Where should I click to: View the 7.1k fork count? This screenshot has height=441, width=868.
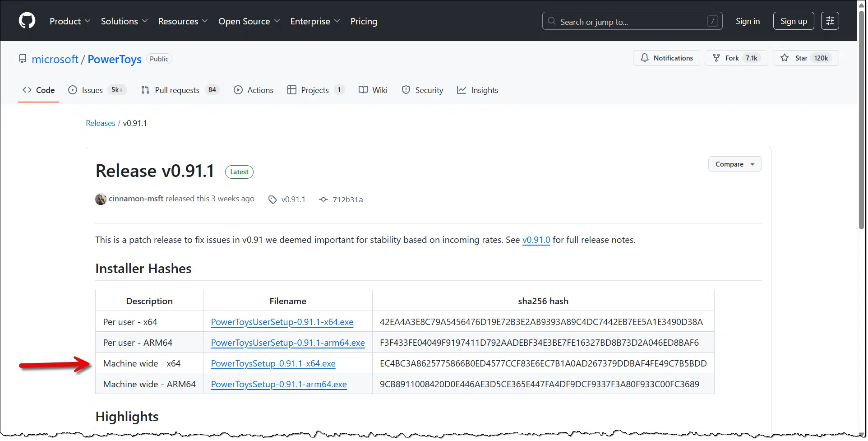[751, 58]
